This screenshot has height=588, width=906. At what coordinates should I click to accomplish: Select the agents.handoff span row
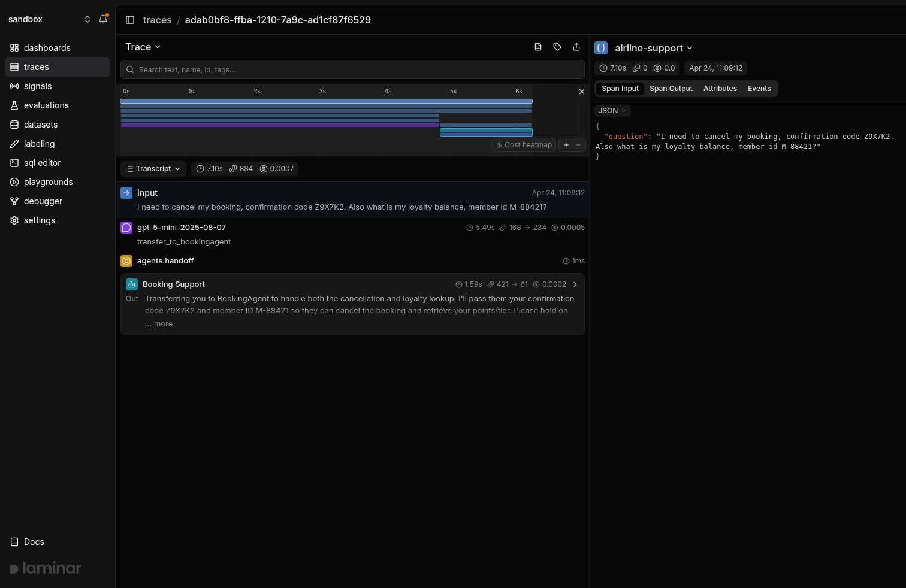352,261
